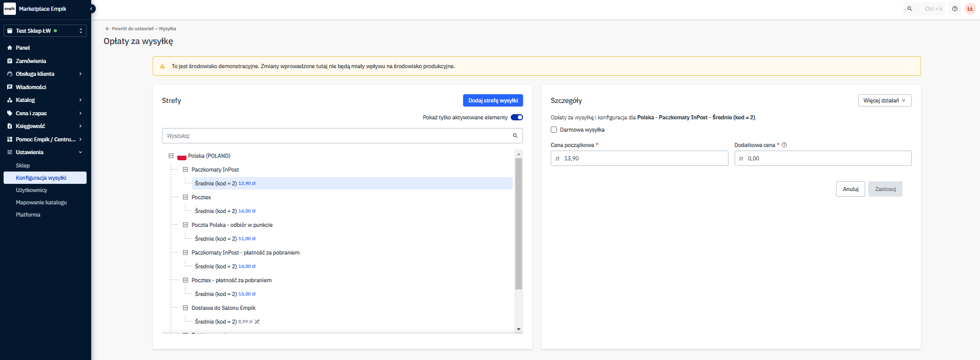Enable the Darmowa wysyłka checkbox
This screenshot has width=980, height=360.
tap(554, 130)
